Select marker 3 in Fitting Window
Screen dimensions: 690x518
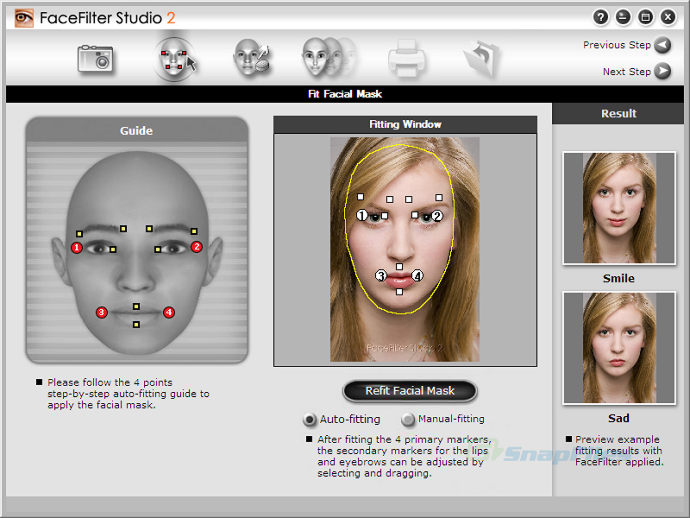click(381, 276)
